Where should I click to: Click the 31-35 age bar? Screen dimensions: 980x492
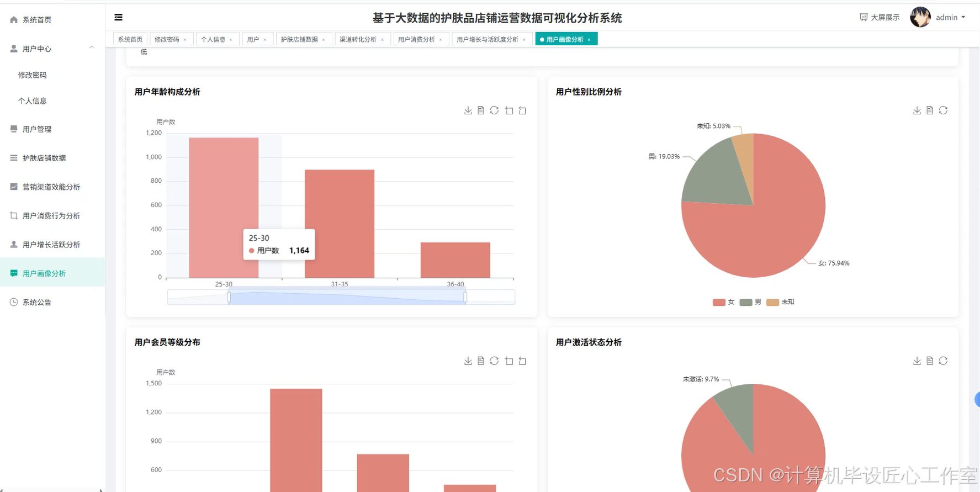(x=340, y=224)
